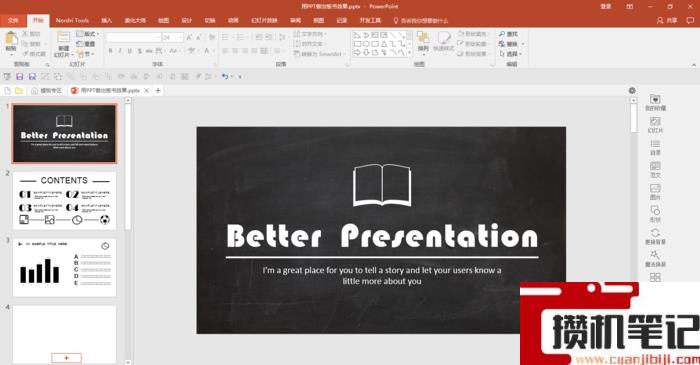Open the font name dropdown
The height and width of the screenshot is (365, 700).
tap(133, 37)
